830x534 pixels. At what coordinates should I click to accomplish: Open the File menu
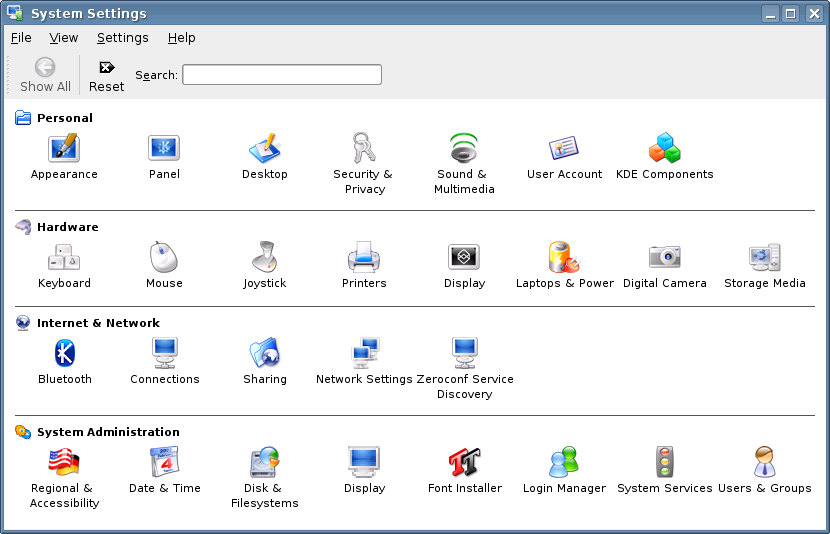pos(21,38)
